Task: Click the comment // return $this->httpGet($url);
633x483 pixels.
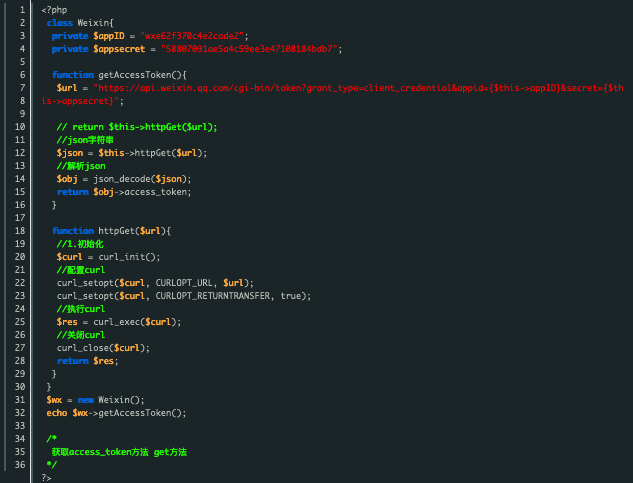Action: click(x=137, y=127)
